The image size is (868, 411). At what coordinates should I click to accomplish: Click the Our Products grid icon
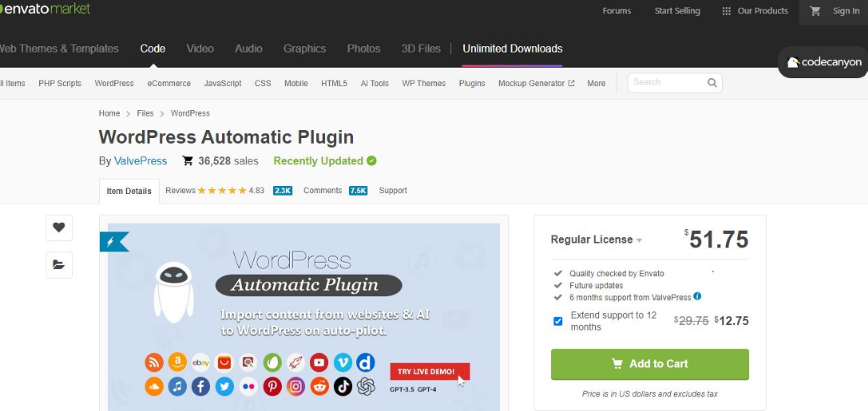[x=727, y=11]
